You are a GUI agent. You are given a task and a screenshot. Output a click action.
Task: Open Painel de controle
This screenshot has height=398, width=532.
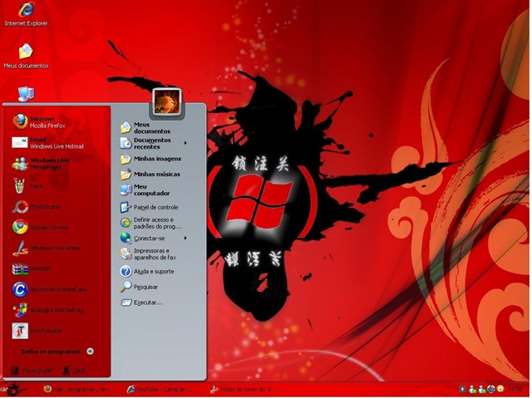click(149, 207)
